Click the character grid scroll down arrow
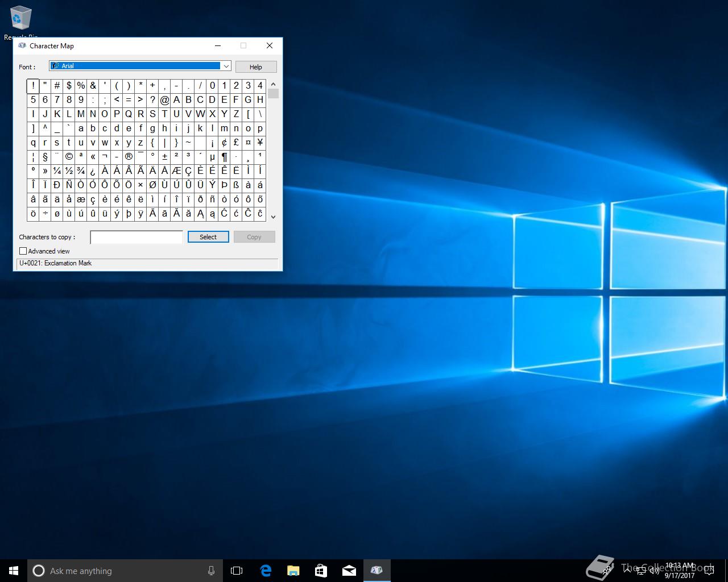The height and width of the screenshot is (582, 728). [x=273, y=217]
